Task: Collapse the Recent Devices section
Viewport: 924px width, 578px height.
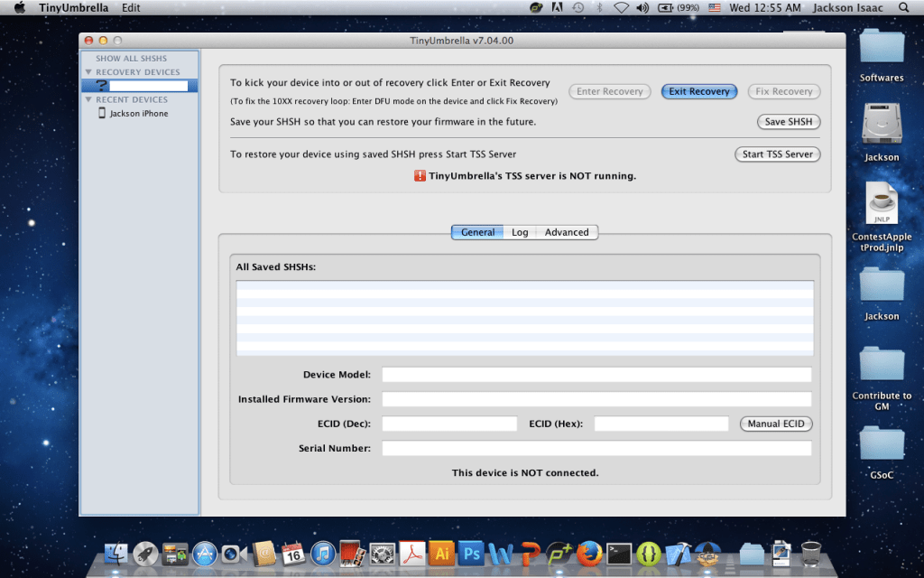Action: [x=88, y=100]
